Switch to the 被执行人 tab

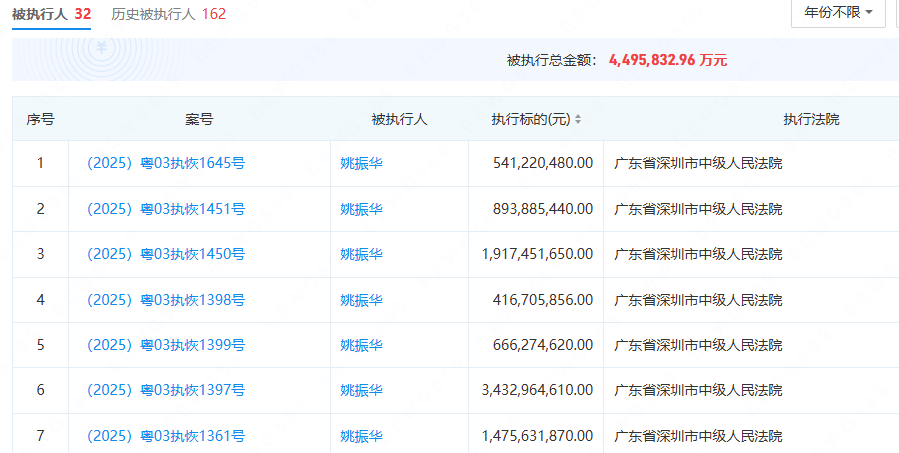[x=50, y=14]
